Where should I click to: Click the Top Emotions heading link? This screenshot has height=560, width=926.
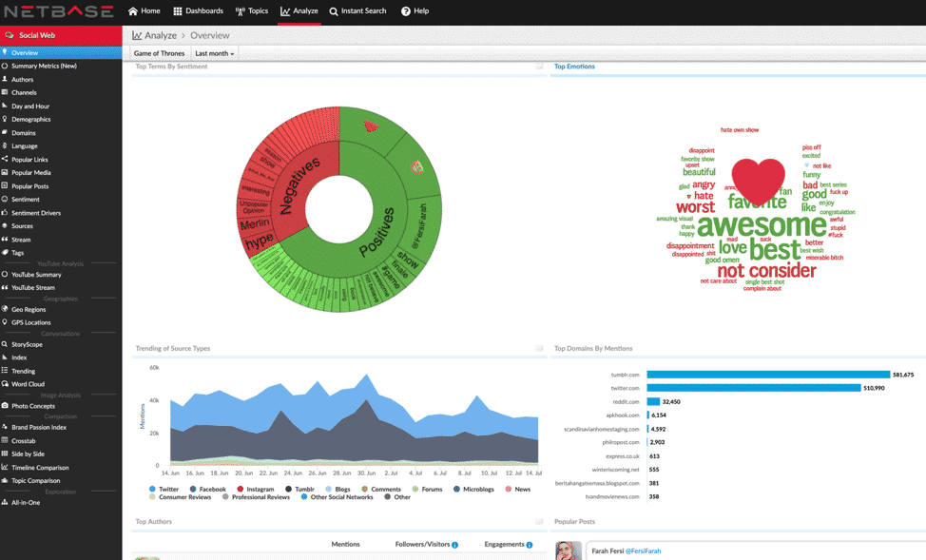coord(574,67)
